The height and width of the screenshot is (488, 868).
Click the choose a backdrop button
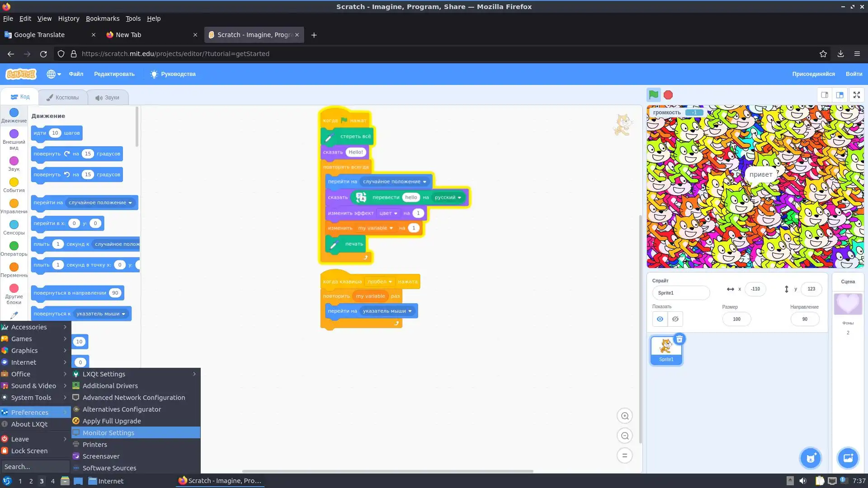848,458
